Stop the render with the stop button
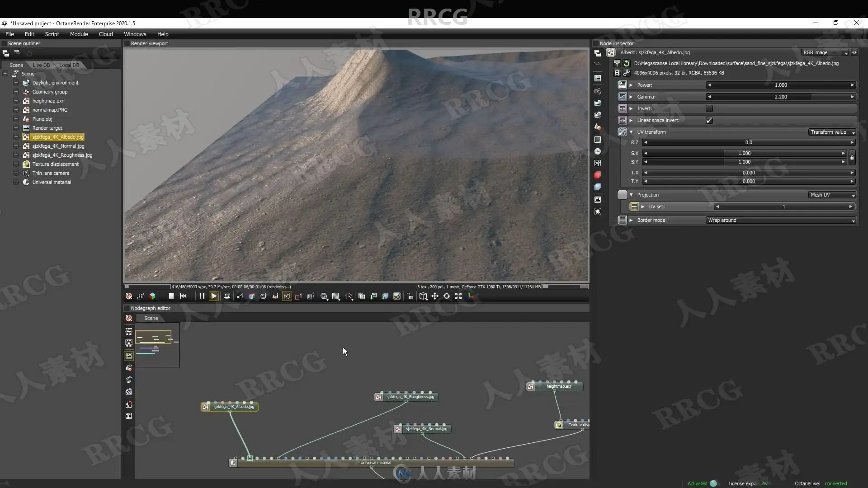This screenshot has width=868, height=488. click(171, 296)
